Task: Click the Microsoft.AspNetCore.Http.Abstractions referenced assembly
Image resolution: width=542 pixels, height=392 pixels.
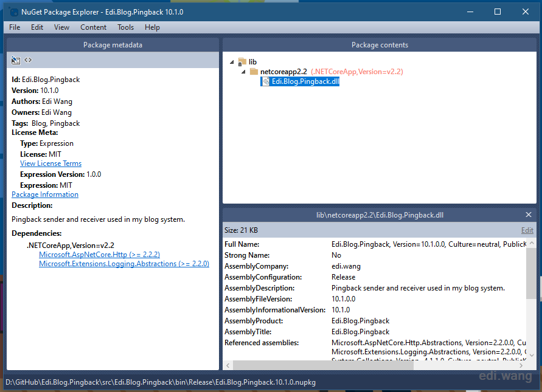Action: tap(429, 343)
